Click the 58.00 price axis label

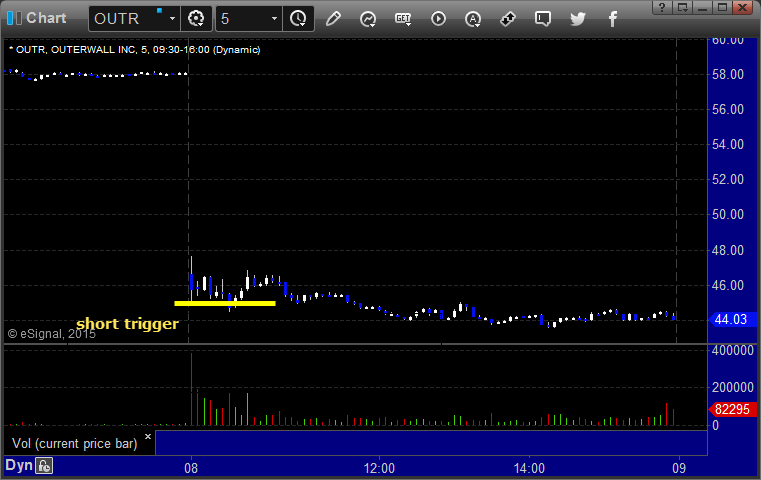[x=728, y=74]
